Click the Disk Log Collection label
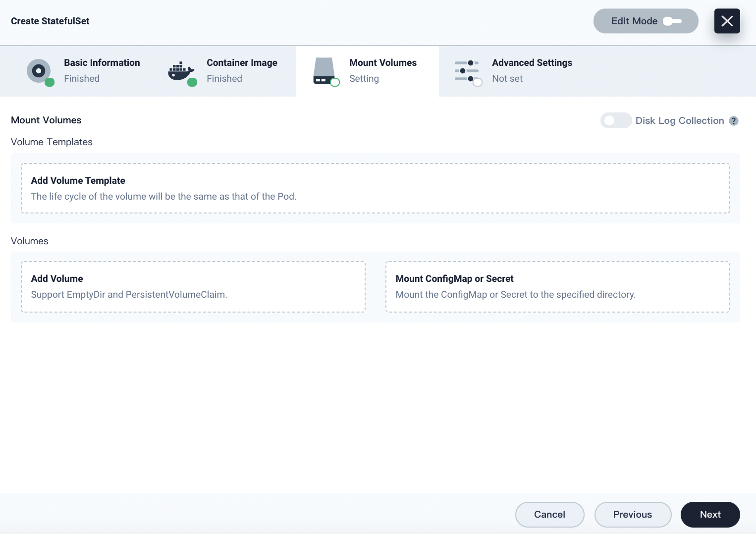Image resolution: width=756 pixels, height=534 pixels. 680,121
